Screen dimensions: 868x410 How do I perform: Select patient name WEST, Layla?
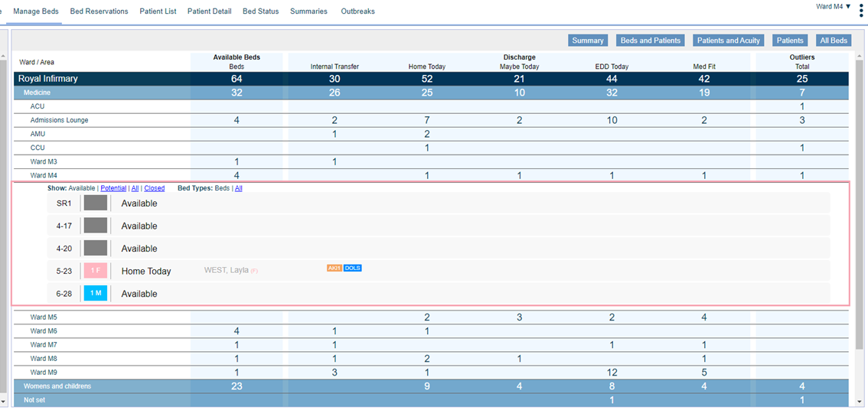(227, 270)
